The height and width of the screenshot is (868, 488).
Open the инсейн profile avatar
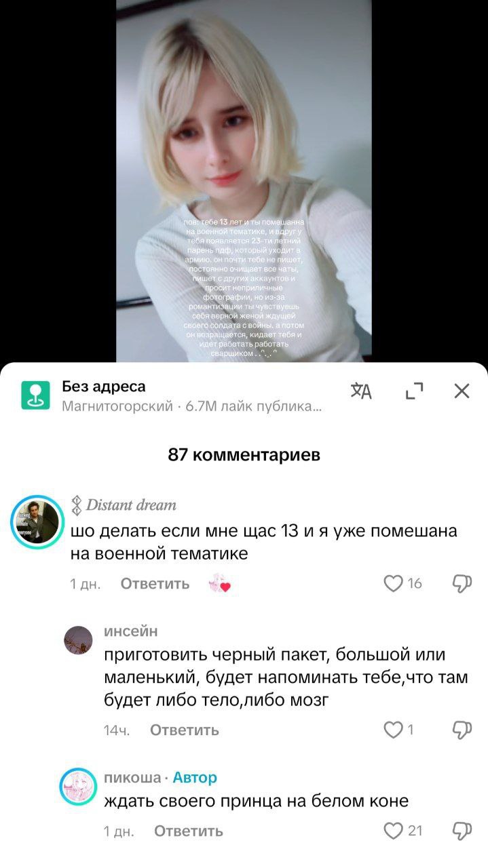pyautogui.click(x=78, y=640)
